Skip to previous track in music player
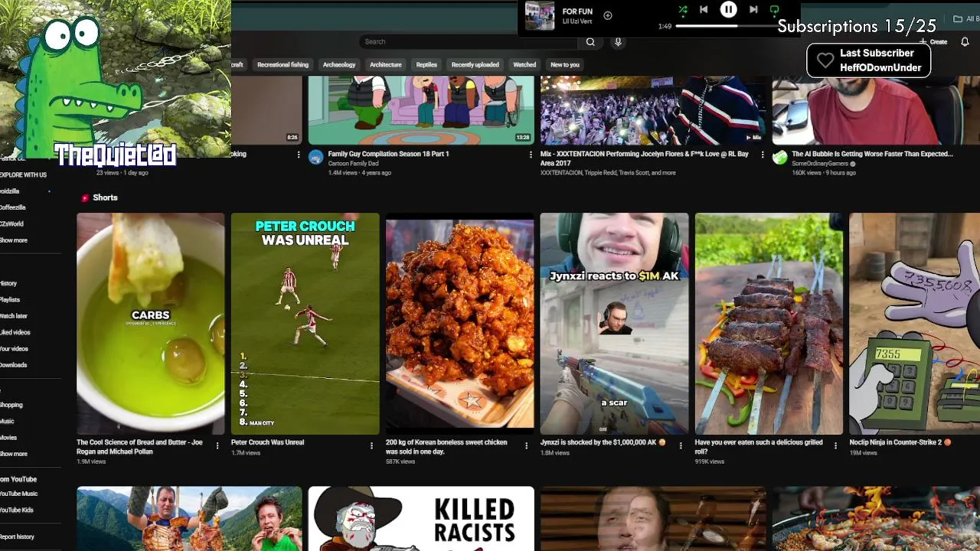 click(x=704, y=9)
